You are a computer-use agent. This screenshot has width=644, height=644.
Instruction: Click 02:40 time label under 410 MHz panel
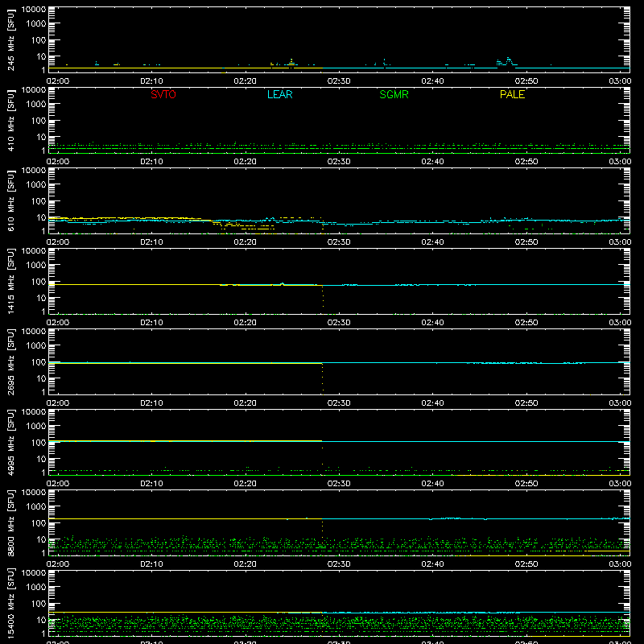point(432,162)
